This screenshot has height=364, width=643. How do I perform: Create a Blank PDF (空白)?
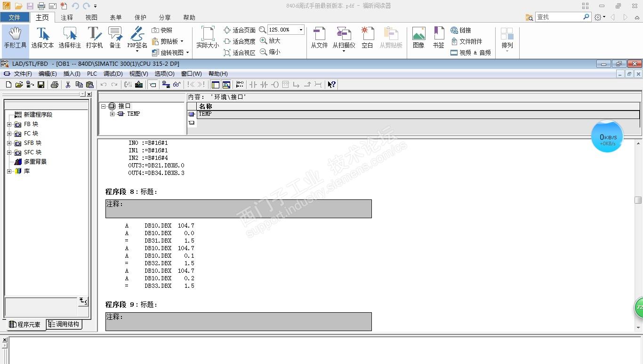click(367, 38)
